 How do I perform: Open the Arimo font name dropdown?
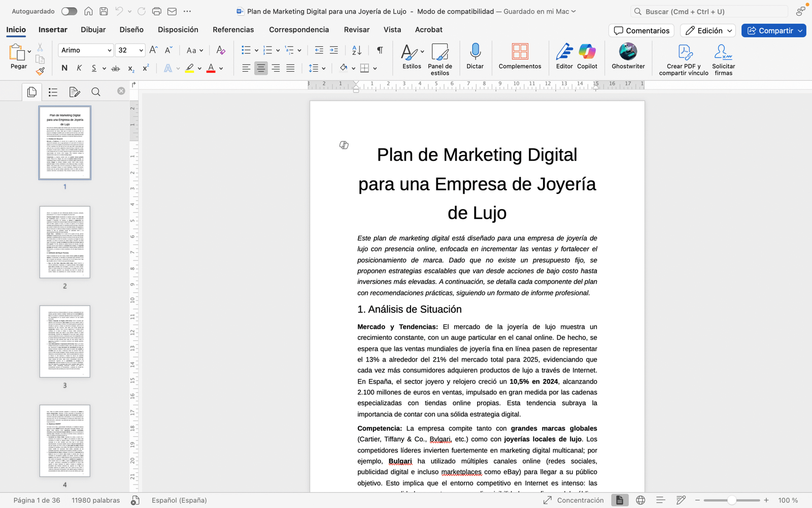(109, 50)
